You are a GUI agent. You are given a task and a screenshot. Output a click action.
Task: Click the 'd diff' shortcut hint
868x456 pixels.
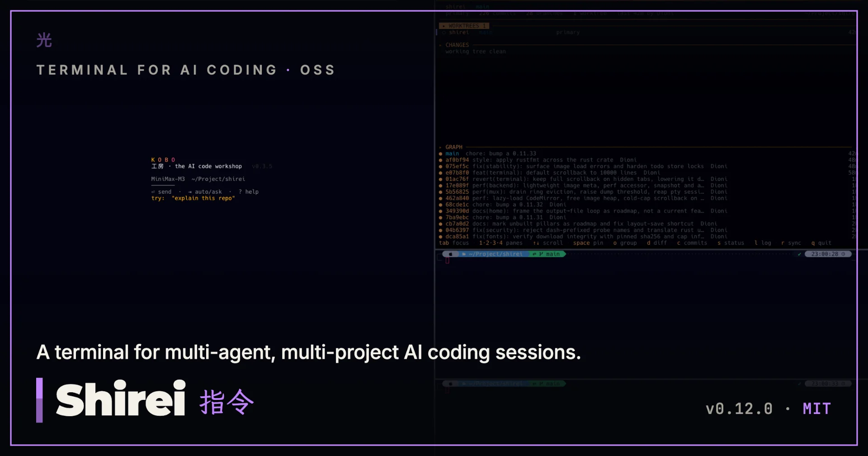657,243
